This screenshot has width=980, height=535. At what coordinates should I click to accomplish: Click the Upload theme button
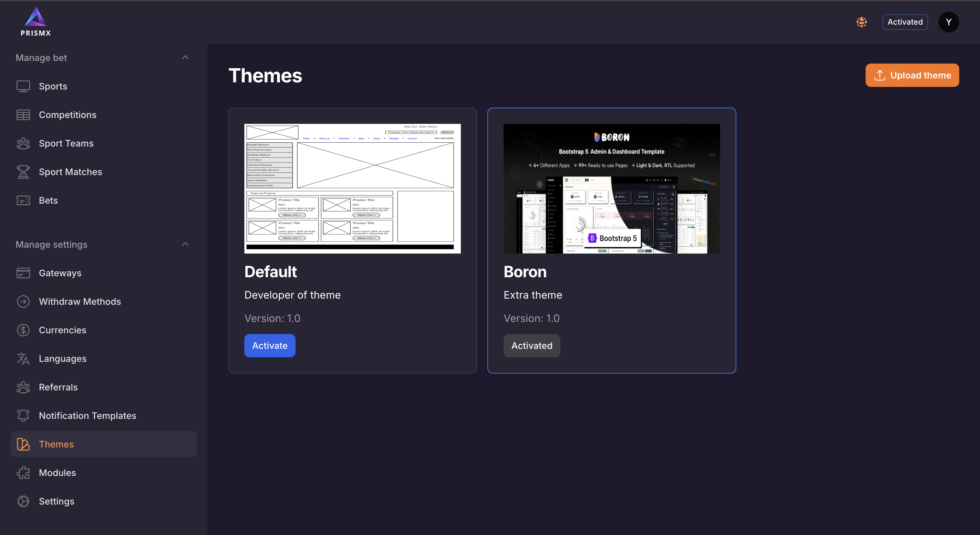pos(912,75)
